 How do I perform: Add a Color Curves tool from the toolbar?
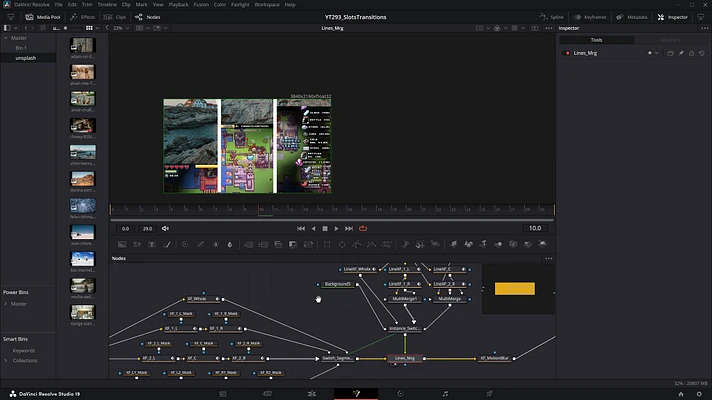(x=200, y=244)
